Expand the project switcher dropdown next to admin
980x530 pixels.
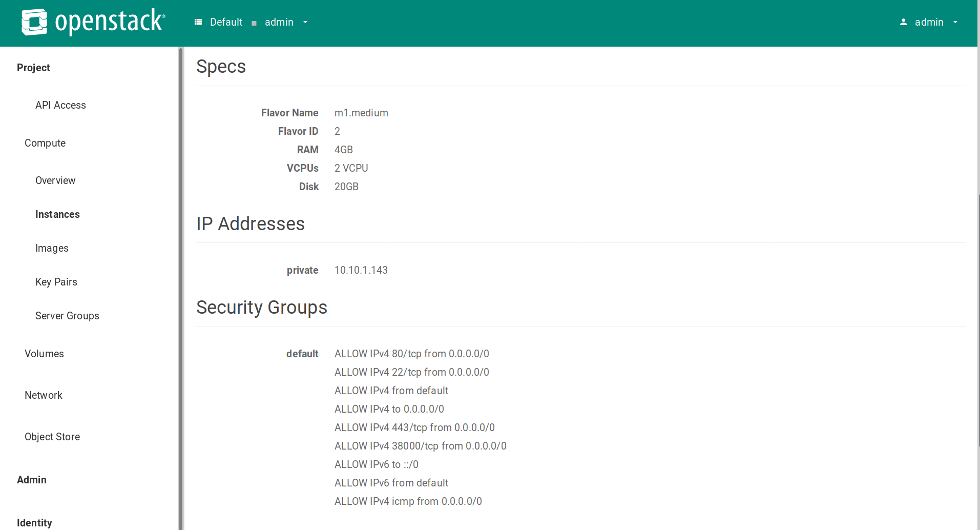[x=305, y=22]
